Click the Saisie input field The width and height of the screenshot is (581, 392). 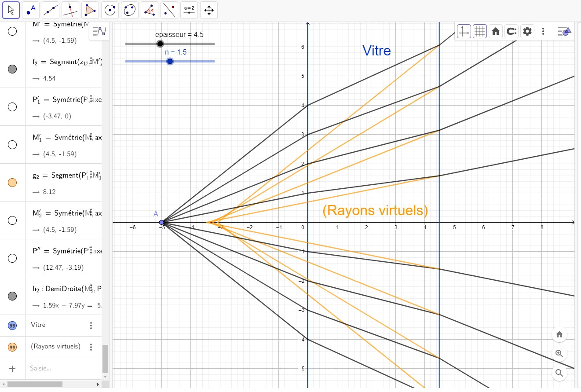[62, 369]
